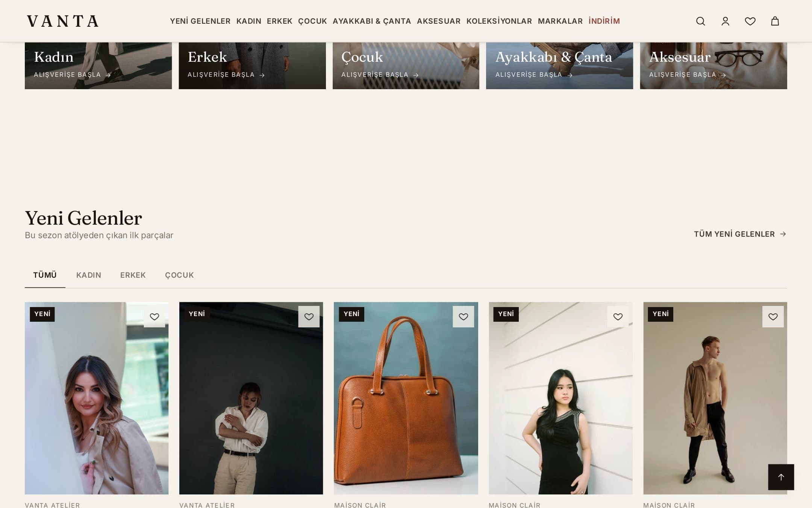Open the wishlist heart icon in header
812x508 pixels.
[x=750, y=21]
